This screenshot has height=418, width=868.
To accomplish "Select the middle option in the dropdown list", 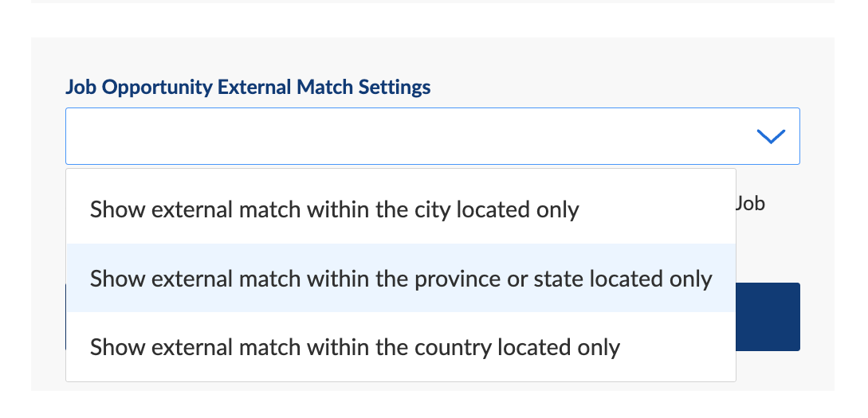I will tap(400, 279).
